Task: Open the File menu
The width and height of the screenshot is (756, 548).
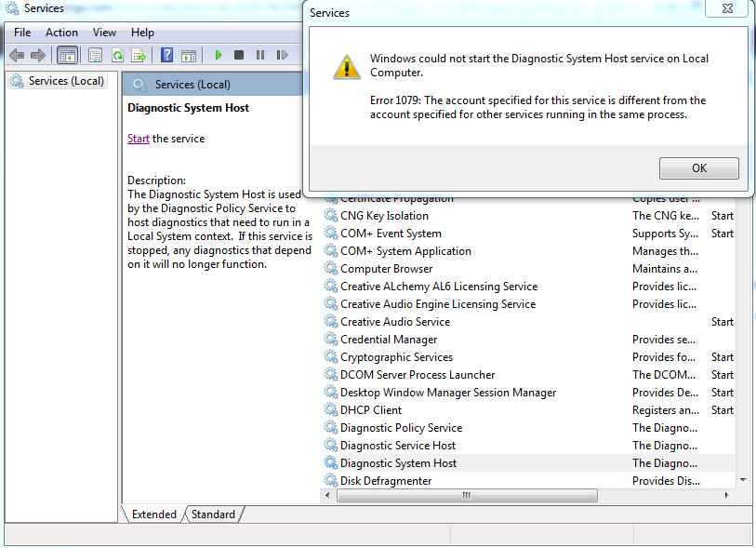Action: 22,33
